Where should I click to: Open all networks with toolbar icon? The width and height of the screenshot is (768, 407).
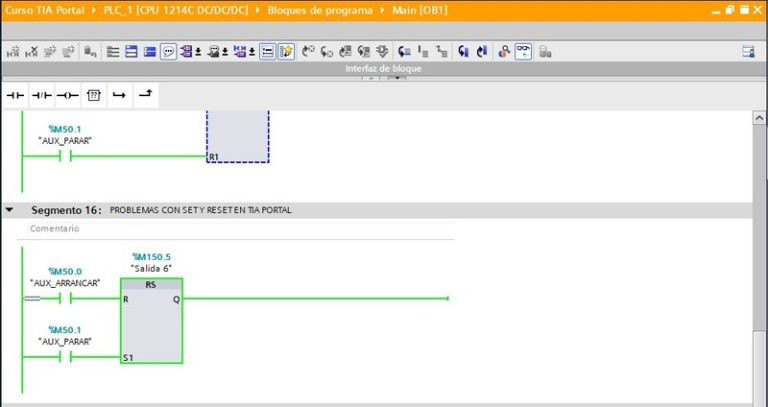(131, 51)
